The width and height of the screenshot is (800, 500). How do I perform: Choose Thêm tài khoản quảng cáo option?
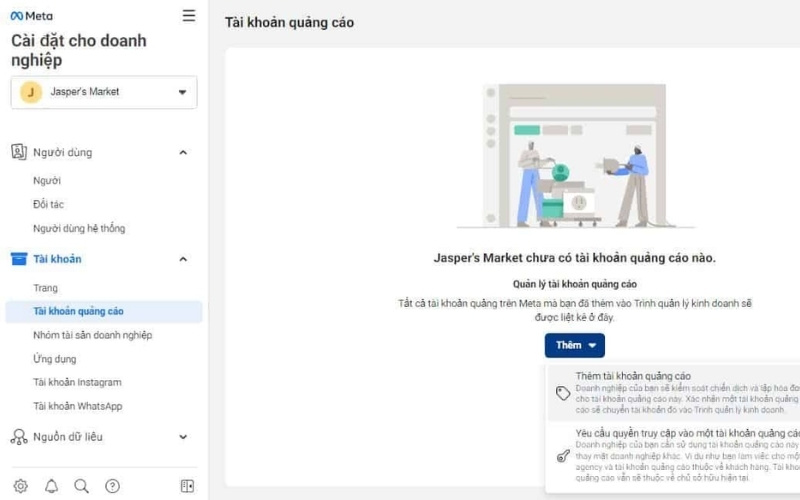(x=673, y=392)
